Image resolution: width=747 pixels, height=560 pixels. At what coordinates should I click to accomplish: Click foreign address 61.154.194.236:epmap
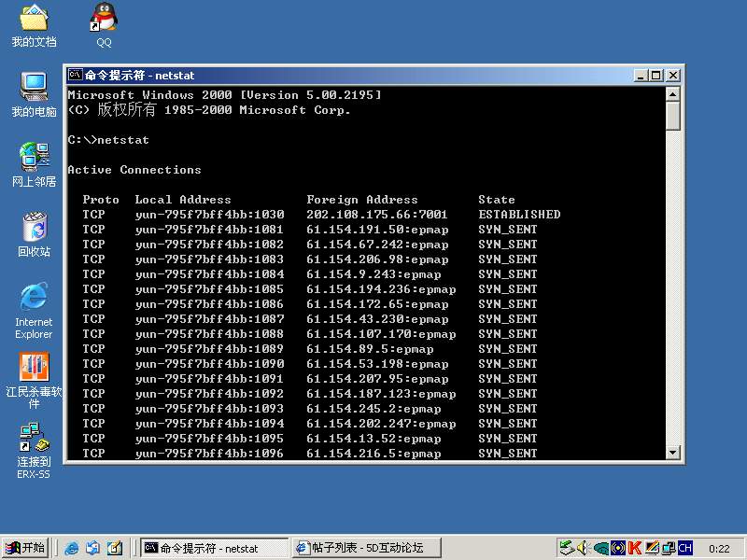pyautogui.click(x=381, y=289)
